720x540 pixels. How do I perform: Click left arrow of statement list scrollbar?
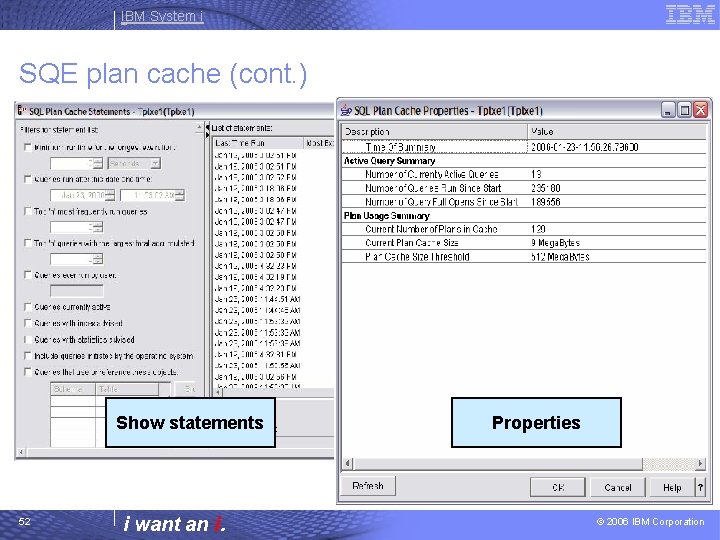(218, 393)
